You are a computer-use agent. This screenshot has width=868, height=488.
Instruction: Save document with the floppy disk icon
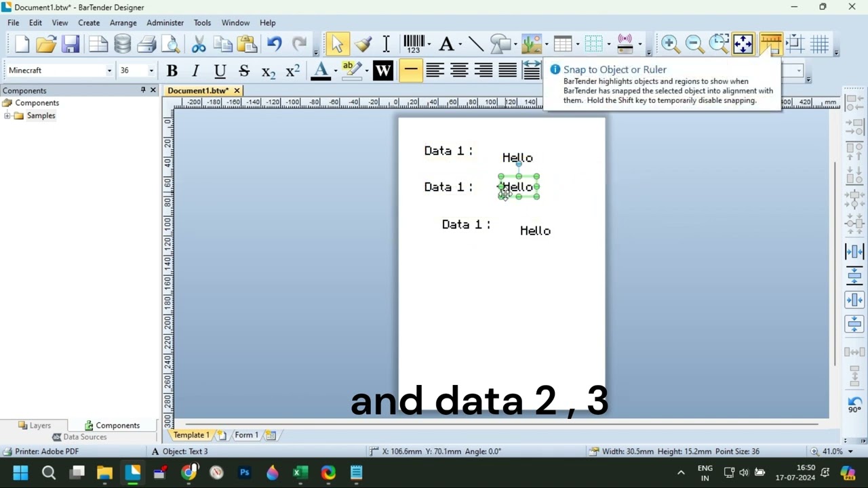tap(71, 44)
